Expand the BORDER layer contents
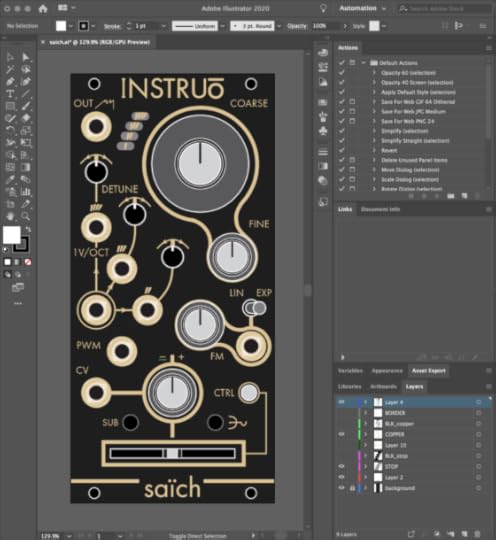The image size is (496, 540). point(366,413)
